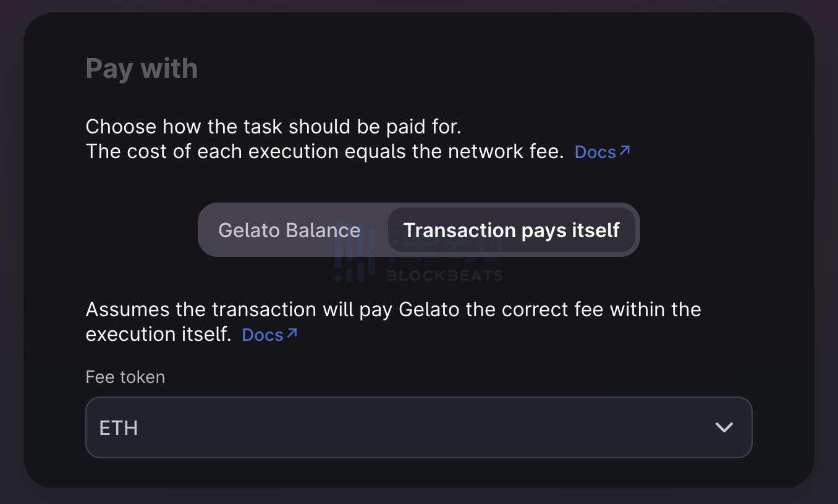The width and height of the screenshot is (838, 504).
Task: Open Docs link after execution itself text
Action: pos(262,335)
